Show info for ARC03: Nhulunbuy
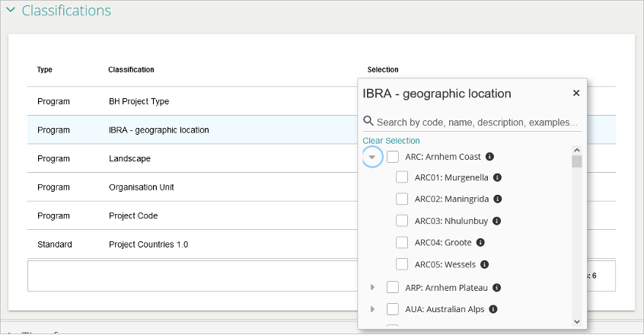The width and height of the screenshot is (644, 335). (496, 221)
